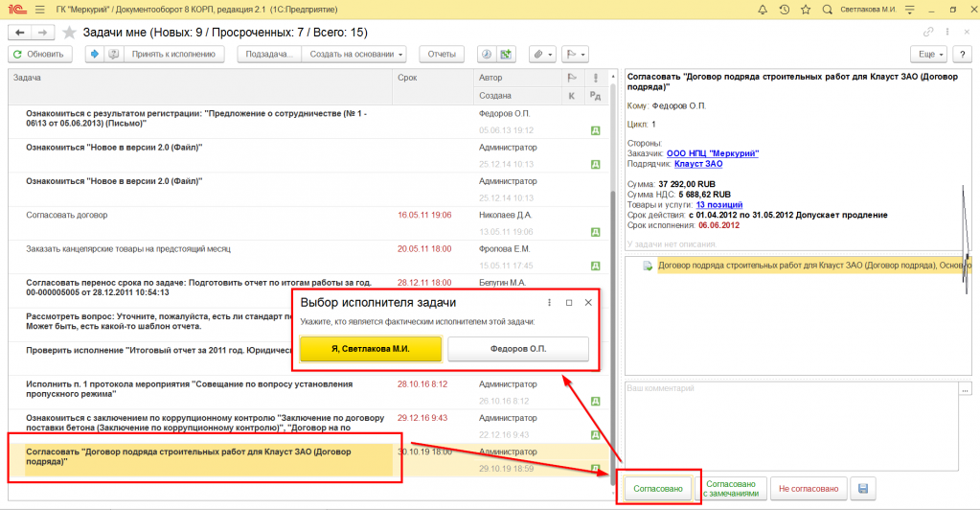Image resolution: width=980 pixels, height=510 pixels.
Task: Choose 'Федоров О.П.' as task performer
Action: pos(518,349)
